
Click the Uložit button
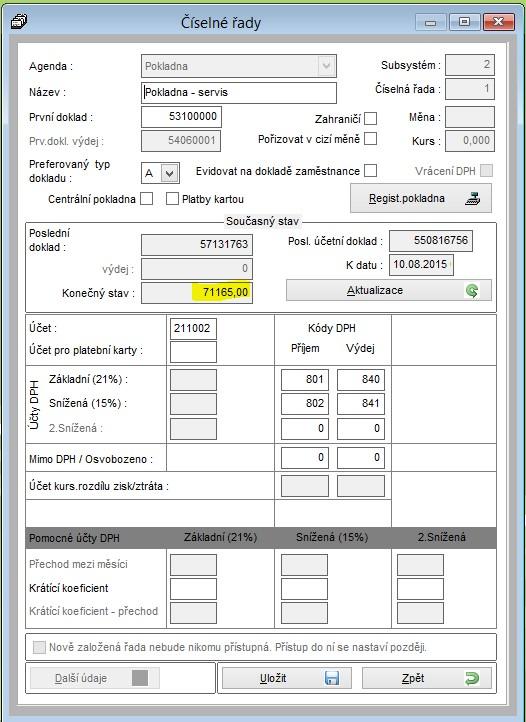tap(286, 678)
